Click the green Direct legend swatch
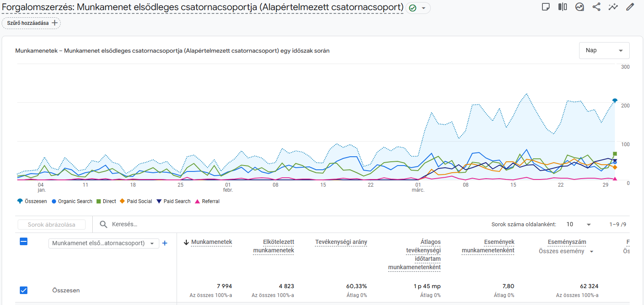The image size is (644, 305). 99,201
